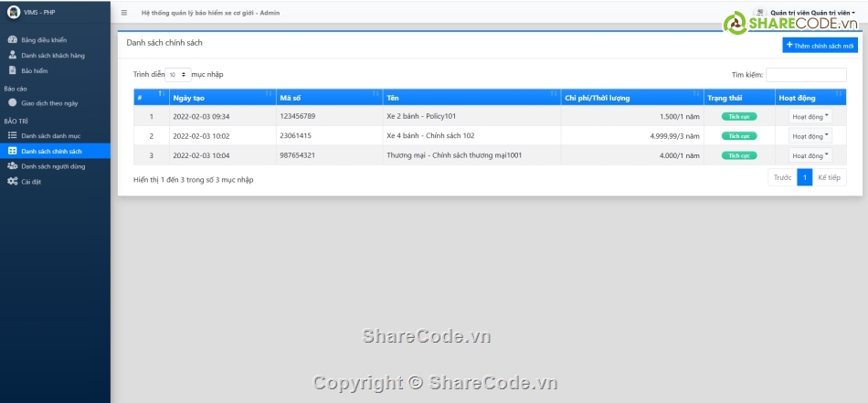Open the entries-per-page dropdown showing 10

pyautogui.click(x=178, y=74)
